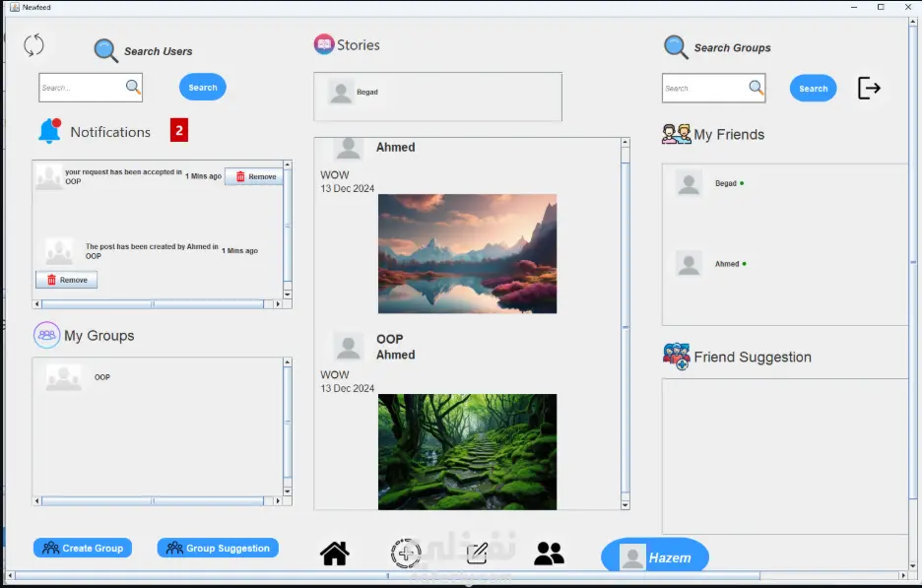Click Begad's avatar in My Friends
This screenshot has height=588, width=922.
point(689,183)
